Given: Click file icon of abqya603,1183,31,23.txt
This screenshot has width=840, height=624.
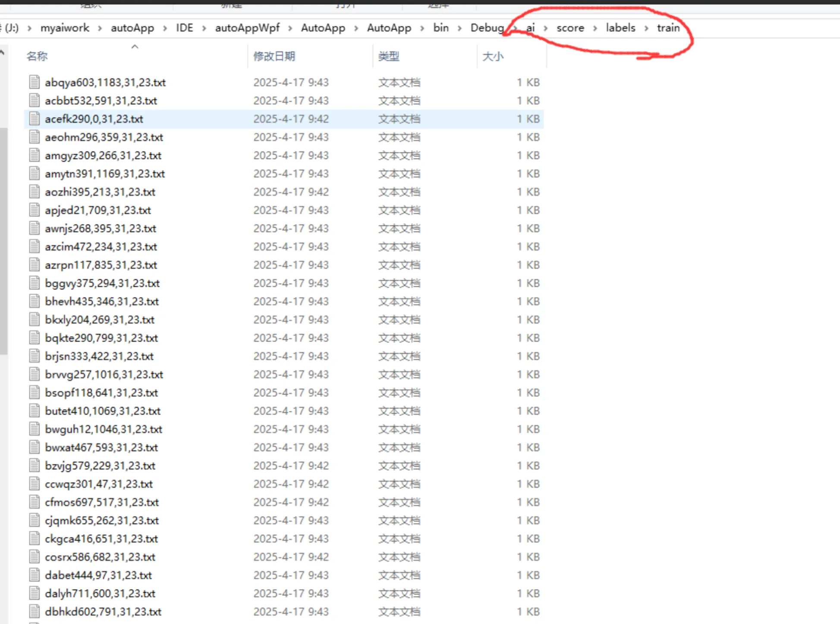Looking at the screenshot, I should [35, 82].
